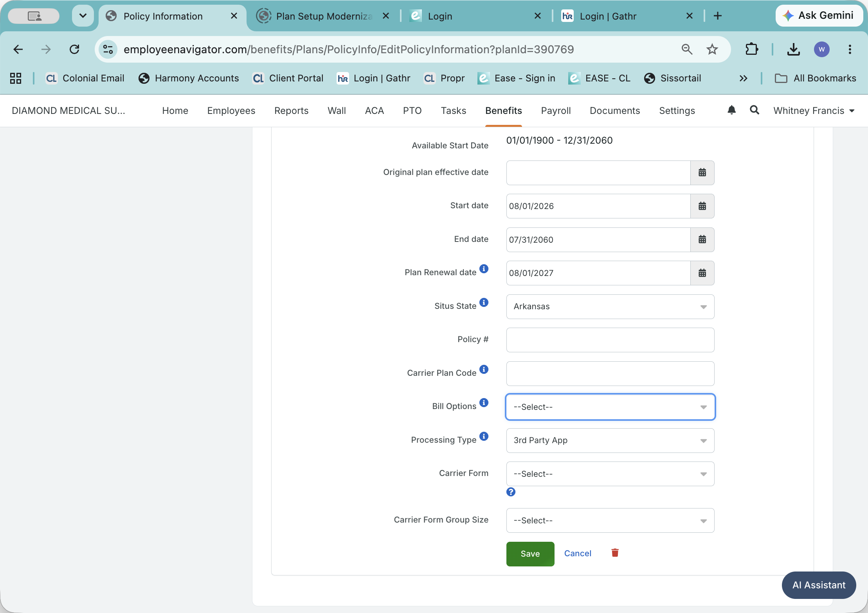The image size is (868, 613).
Task: Expand the Situs State dropdown
Action: point(610,306)
